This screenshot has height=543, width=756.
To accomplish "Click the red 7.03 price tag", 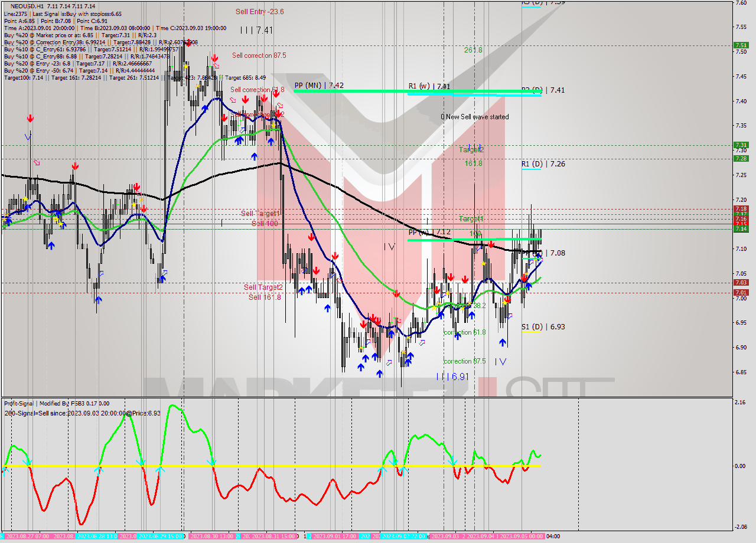I will [x=741, y=283].
